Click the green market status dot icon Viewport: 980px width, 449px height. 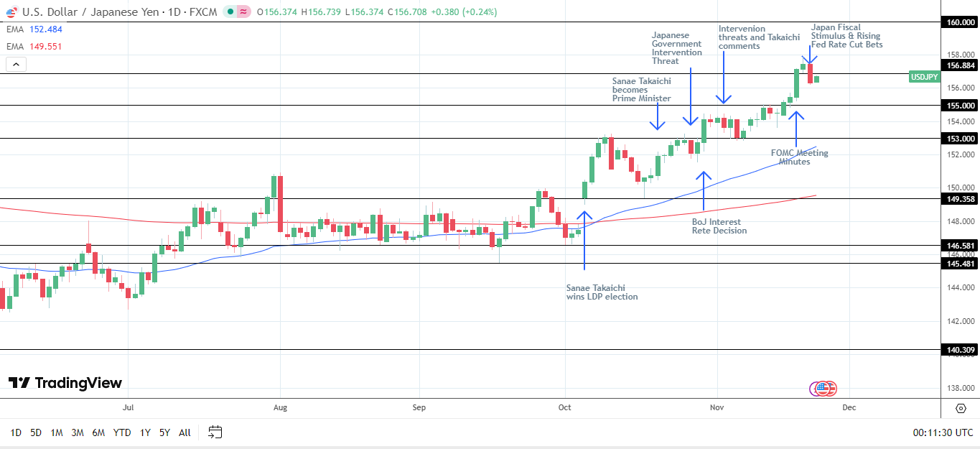pyautogui.click(x=229, y=11)
